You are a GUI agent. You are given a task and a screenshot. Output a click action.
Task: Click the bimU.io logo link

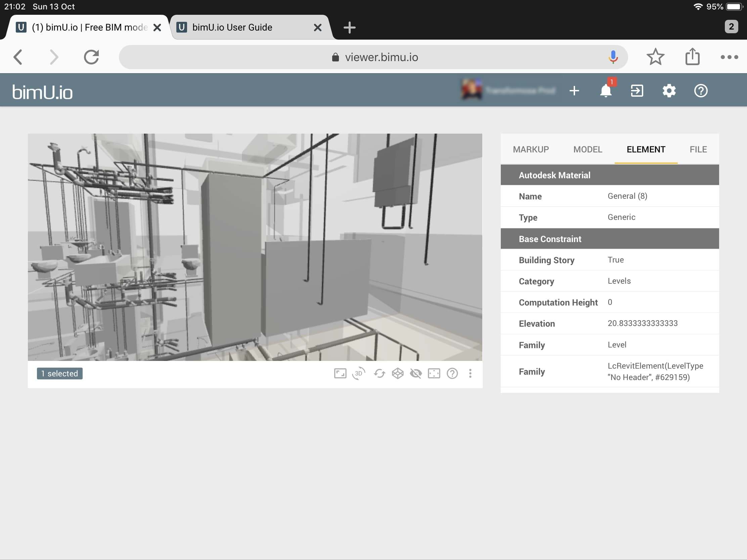click(x=43, y=92)
